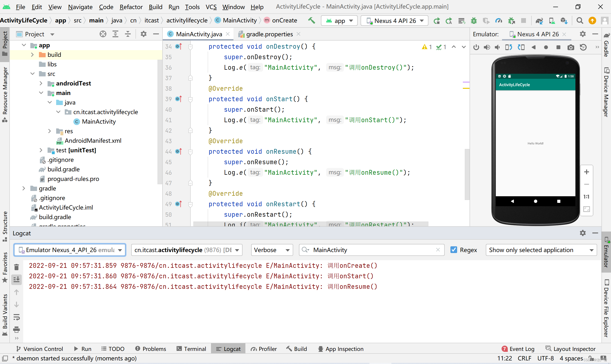611x364 pixels.
Task: Toggle soft-wrap in Logcat panel
Action: (x=16, y=317)
